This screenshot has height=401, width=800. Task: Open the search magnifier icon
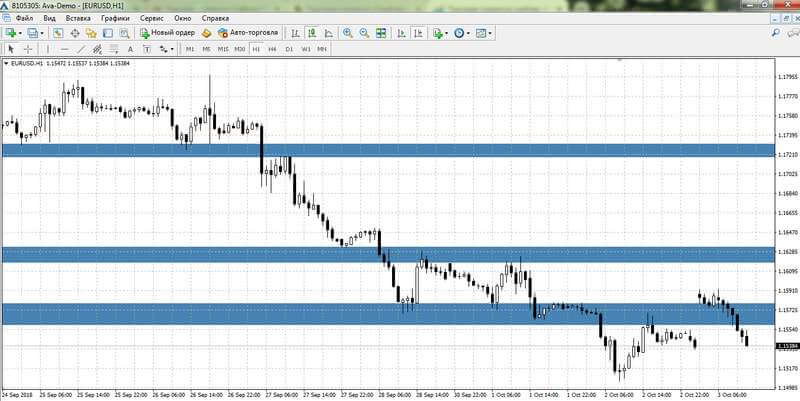(776, 33)
